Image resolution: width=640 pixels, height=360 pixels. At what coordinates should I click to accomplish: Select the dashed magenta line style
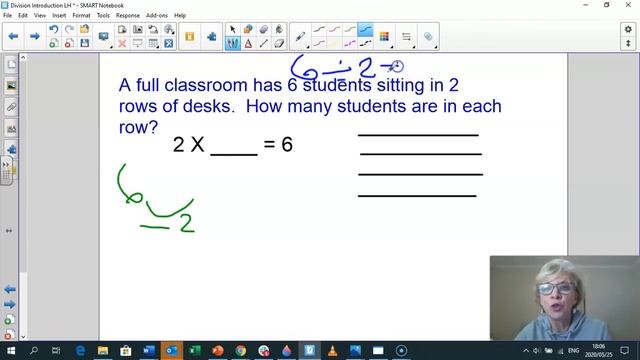(x=350, y=43)
